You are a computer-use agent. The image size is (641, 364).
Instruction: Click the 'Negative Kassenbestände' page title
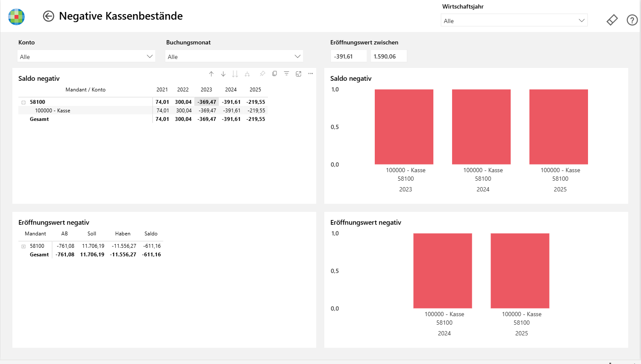point(121,16)
